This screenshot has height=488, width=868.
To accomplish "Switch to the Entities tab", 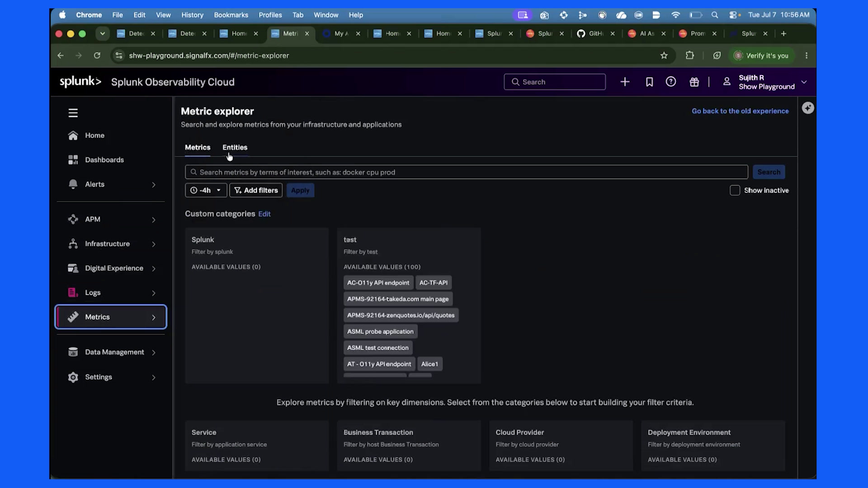I will [x=235, y=147].
